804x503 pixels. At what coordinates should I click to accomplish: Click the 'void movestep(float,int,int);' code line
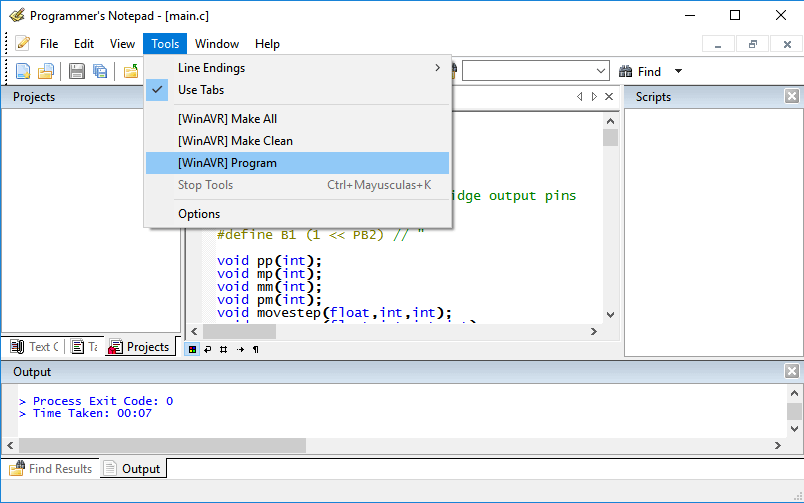click(x=334, y=312)
